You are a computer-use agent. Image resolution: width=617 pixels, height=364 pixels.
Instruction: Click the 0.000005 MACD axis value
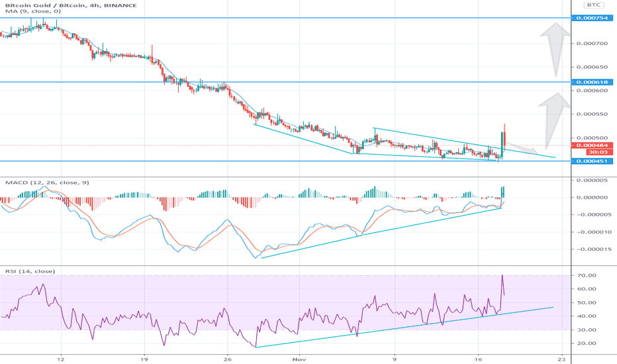click(594, 180)
